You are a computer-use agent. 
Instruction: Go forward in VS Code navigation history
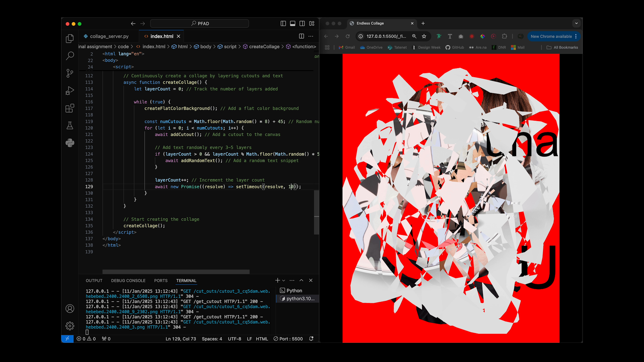click(x=143, y=23)
